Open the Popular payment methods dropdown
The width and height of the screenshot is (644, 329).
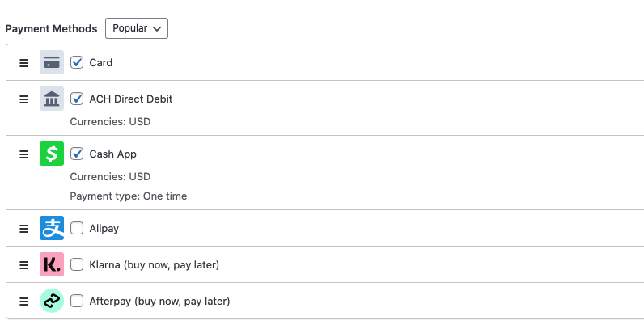tap(136, 28)
